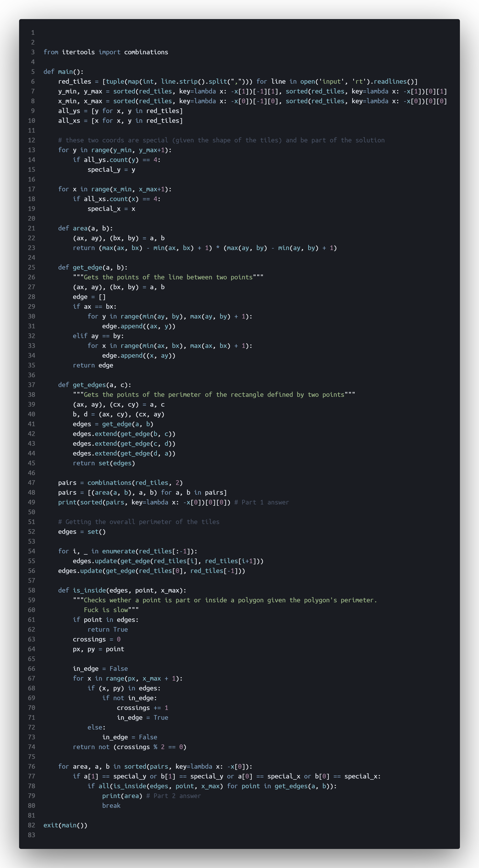
Task: Click the 'special_x = x' assignment
Action: pos(111,209)
